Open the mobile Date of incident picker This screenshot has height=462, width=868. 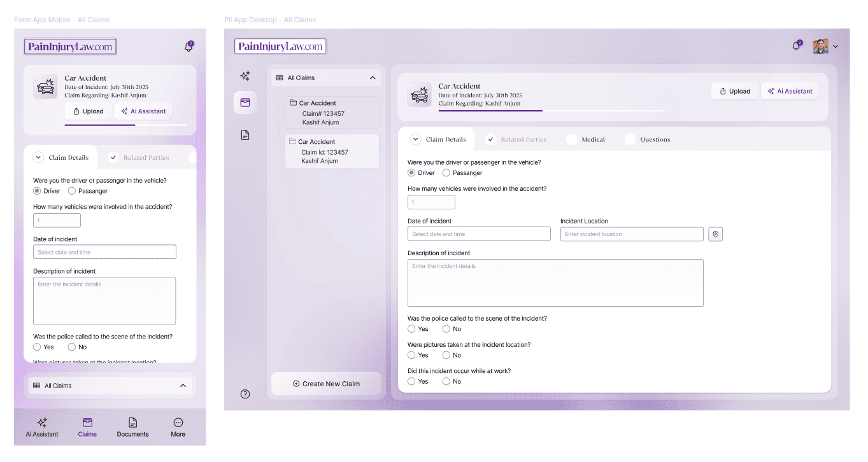click(x=104, y=252)
